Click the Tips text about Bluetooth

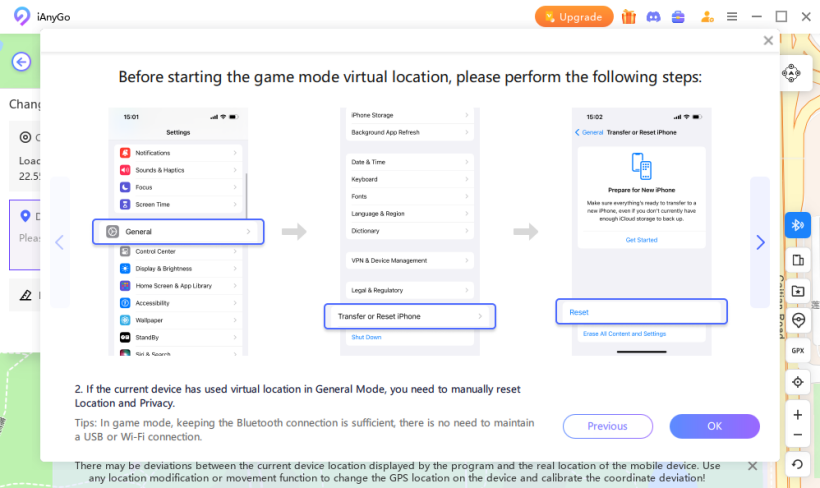(304, 429)
